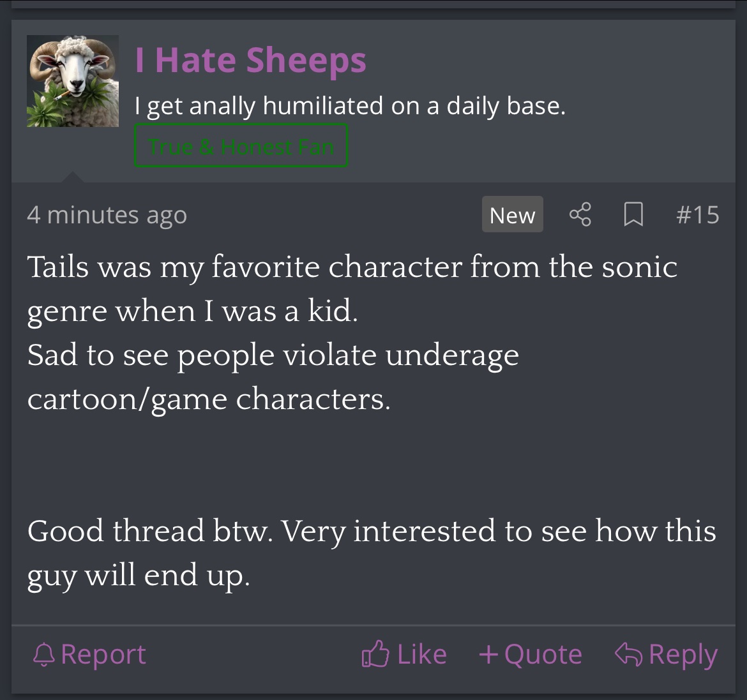Image resolution: width=747 pixels, height=700 pixels.
Task: Click the curved arrow icon beside Reply
Action: 628,655
